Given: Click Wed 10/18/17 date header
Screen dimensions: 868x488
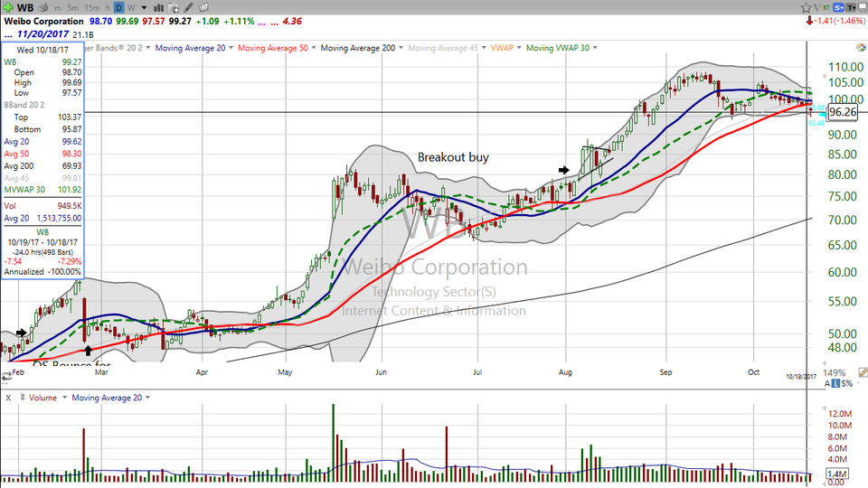Looking at the screenshot, I should 42,50.
